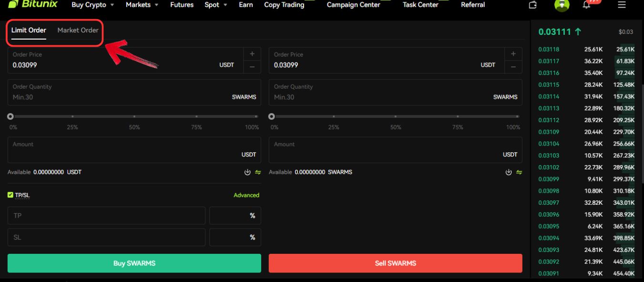Click the transfer arrows beside Available SWARMS
This screenshot has height=282, width=644.
click(519, 172)
